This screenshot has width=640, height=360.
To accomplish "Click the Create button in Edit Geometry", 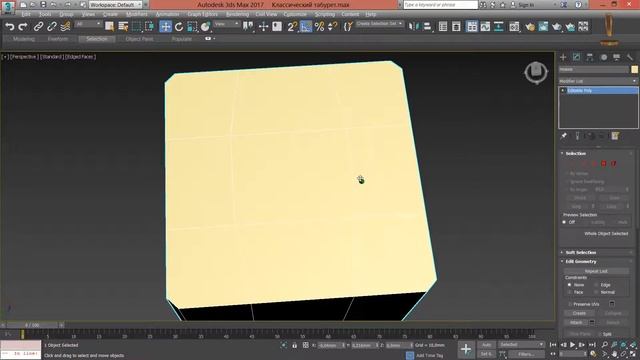I will 579,313.
